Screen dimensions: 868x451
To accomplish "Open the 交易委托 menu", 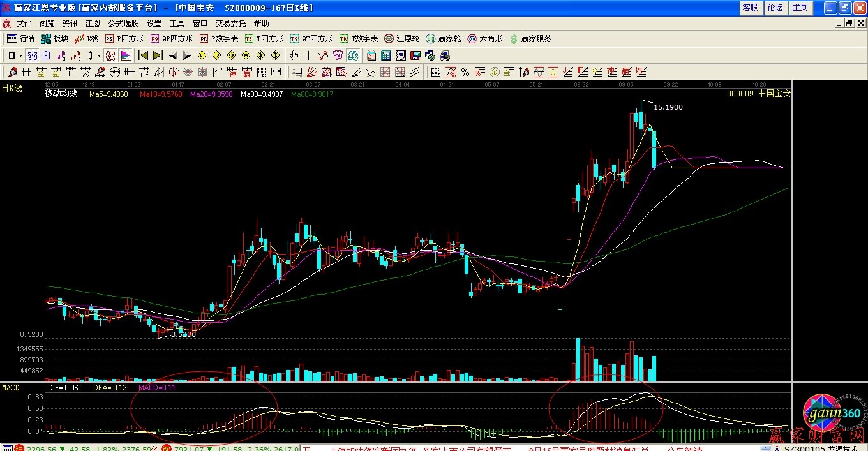I will (x=230, y=24).
